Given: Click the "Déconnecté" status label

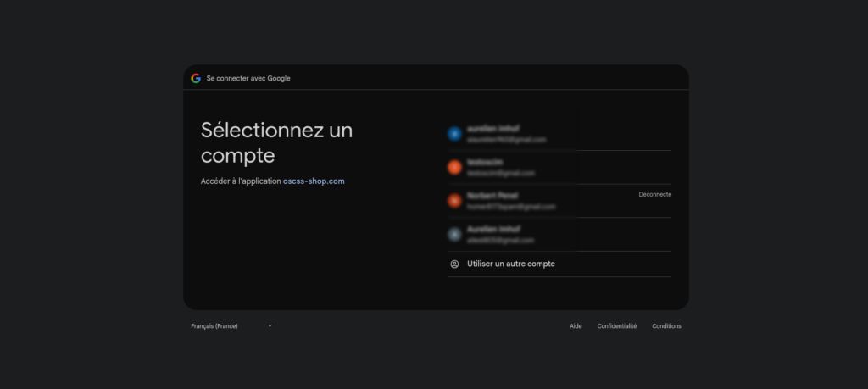Looking at the screenshot, I should 654,195.
